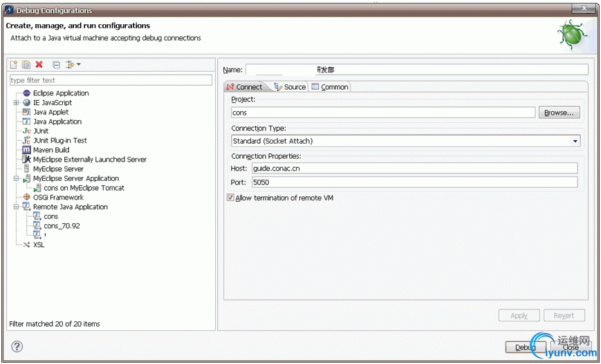Click the MyEclipse Externally Launched Server icon
The image size is (601, 364).
26,160
